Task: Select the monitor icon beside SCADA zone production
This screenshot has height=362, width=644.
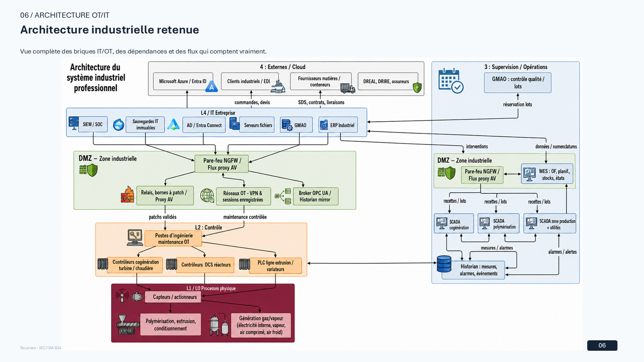Action: click(531, 223)
